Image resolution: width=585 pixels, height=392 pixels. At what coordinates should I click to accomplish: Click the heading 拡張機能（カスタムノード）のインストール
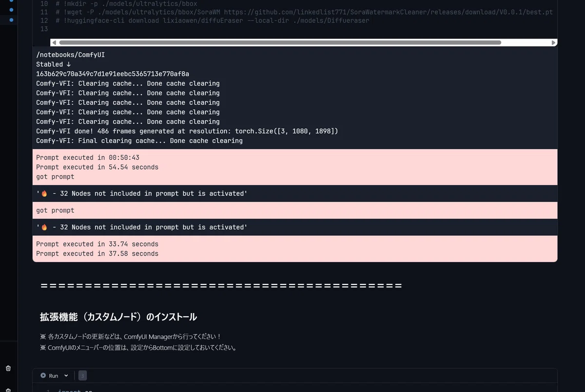click(x=118, y=317)
